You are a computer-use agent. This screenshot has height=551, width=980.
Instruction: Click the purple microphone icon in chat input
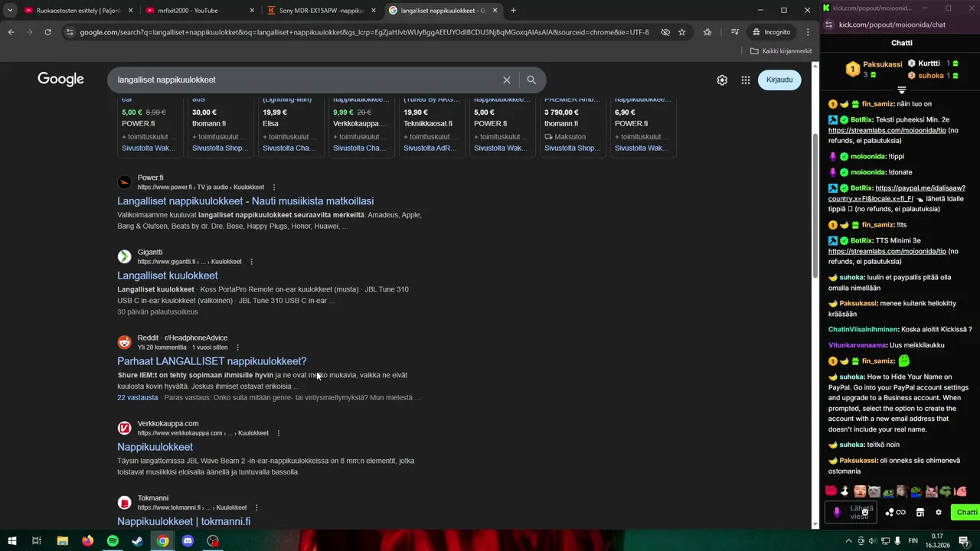tap(837, 512)
